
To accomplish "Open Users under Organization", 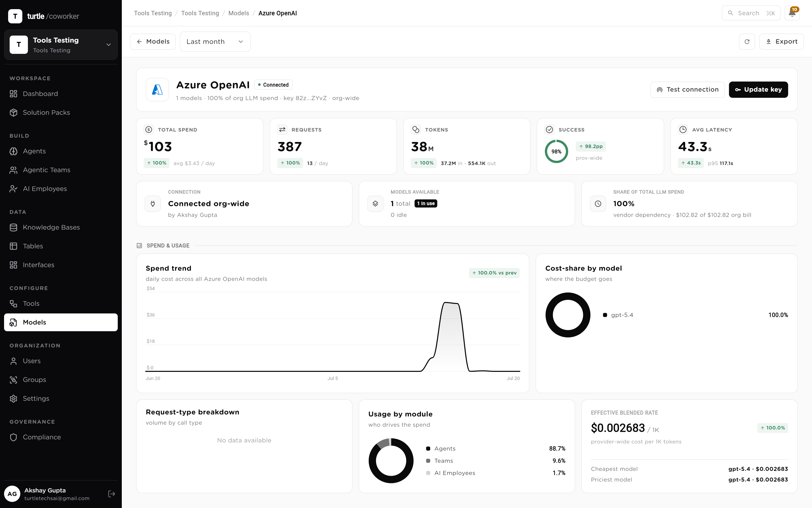I will 61,361.
